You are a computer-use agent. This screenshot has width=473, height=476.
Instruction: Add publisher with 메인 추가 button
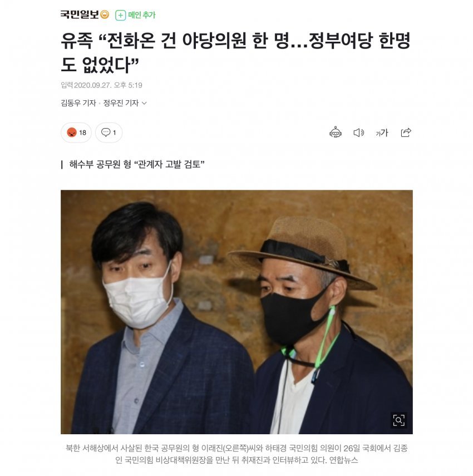135,15
